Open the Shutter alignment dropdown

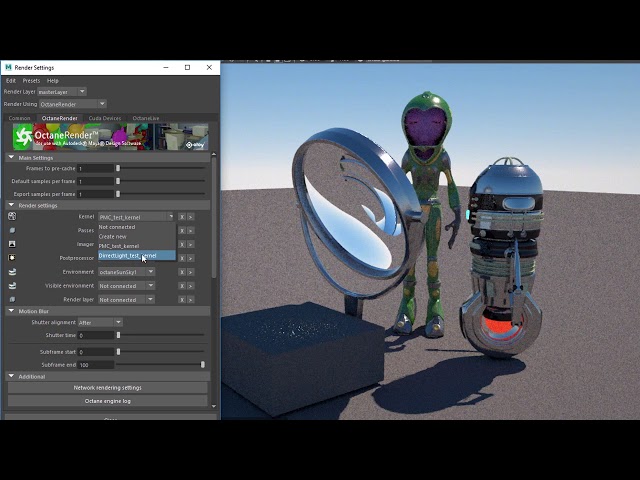coord(100,322)
